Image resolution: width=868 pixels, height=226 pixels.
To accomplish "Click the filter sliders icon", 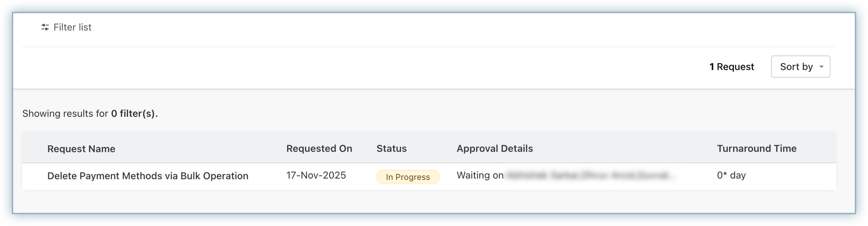I will pos(45,28).
